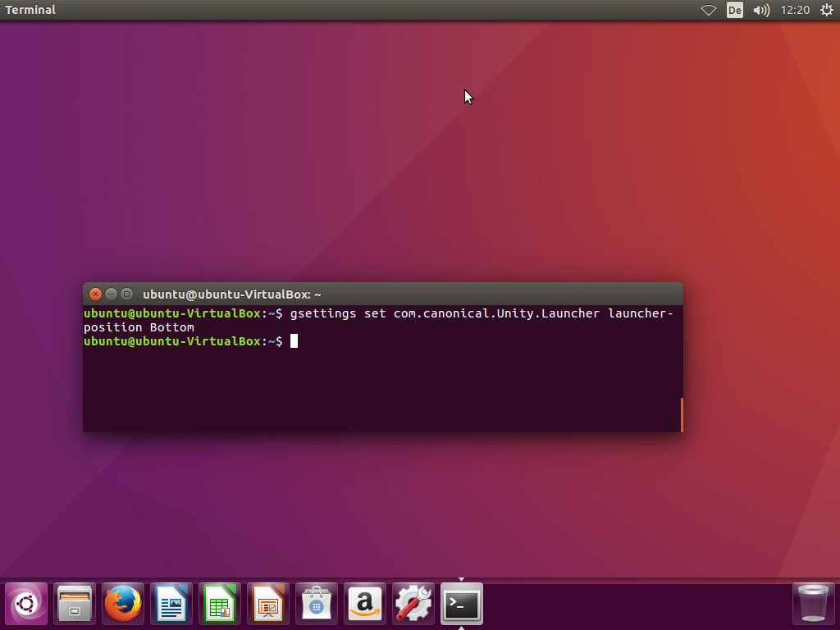Click the Terminal label in the top panel

click(30, 10)
